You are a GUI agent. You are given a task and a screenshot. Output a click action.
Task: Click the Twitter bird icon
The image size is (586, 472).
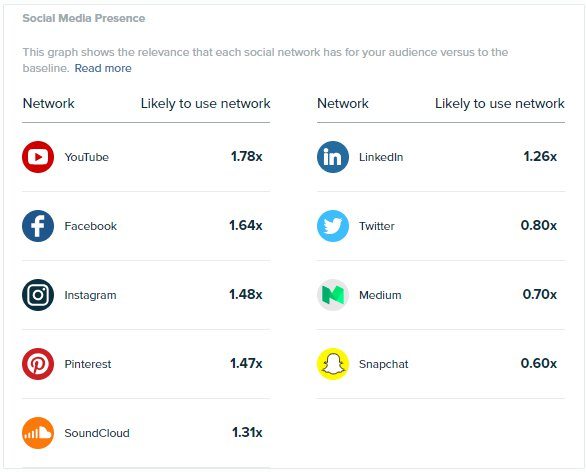coord(333,226)
